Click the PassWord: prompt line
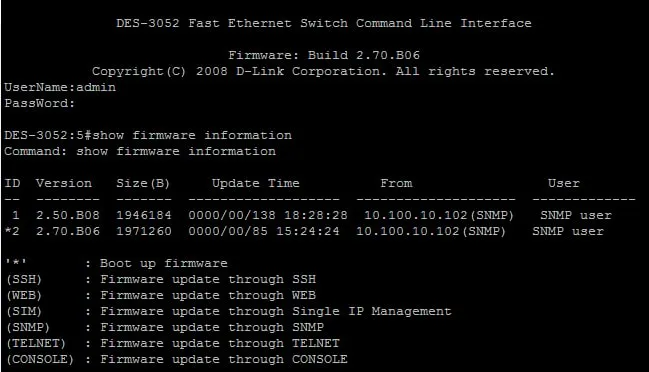The image size is (649, 372). 39,103
